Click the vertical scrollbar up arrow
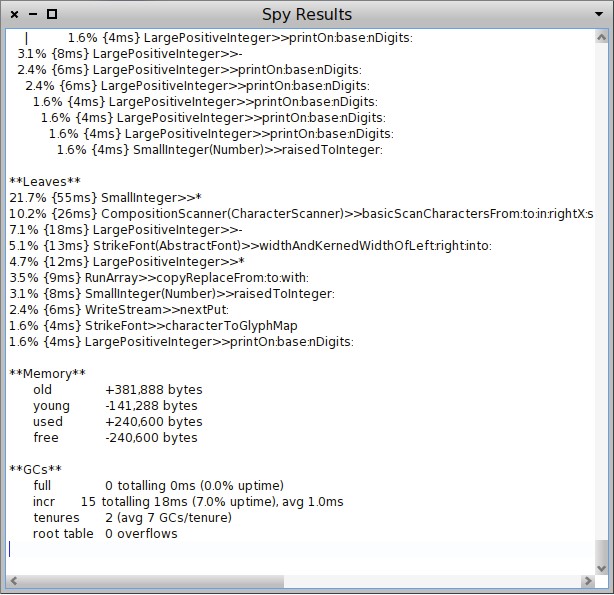Viewport: 614px width, 595px height. [599, 37]
